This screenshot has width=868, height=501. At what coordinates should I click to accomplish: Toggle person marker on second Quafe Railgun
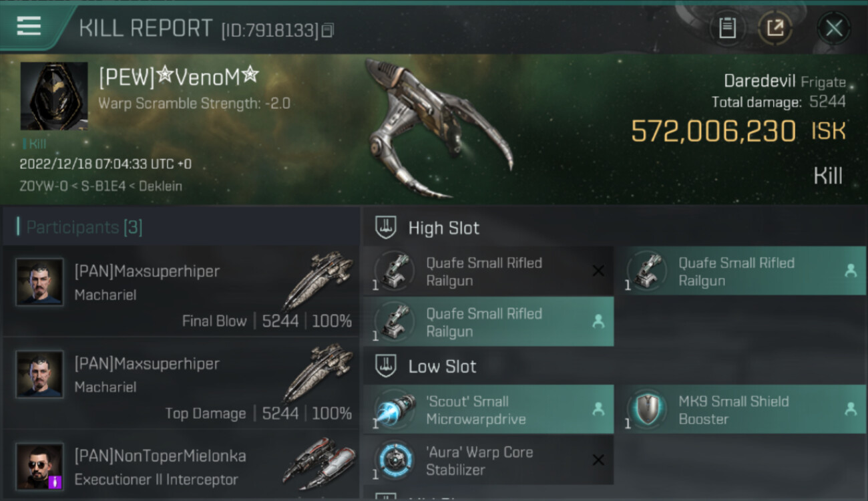[x=850, y=271]
